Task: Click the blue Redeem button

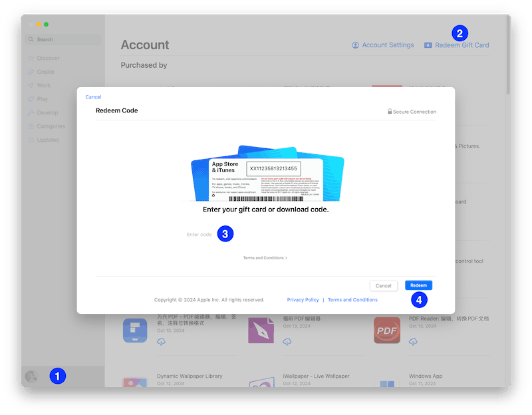Action: 418,285
